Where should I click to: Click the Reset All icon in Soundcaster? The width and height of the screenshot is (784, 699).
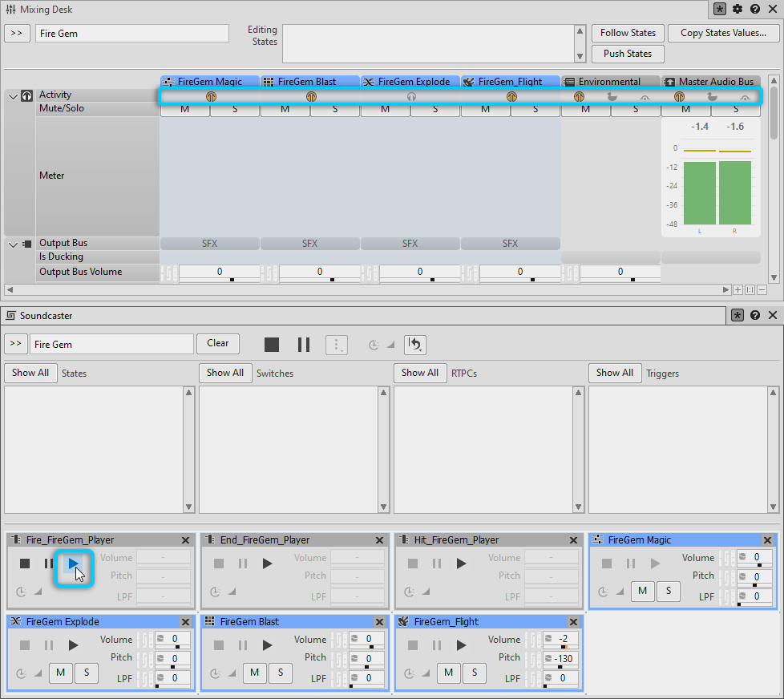tap(414, 345)
